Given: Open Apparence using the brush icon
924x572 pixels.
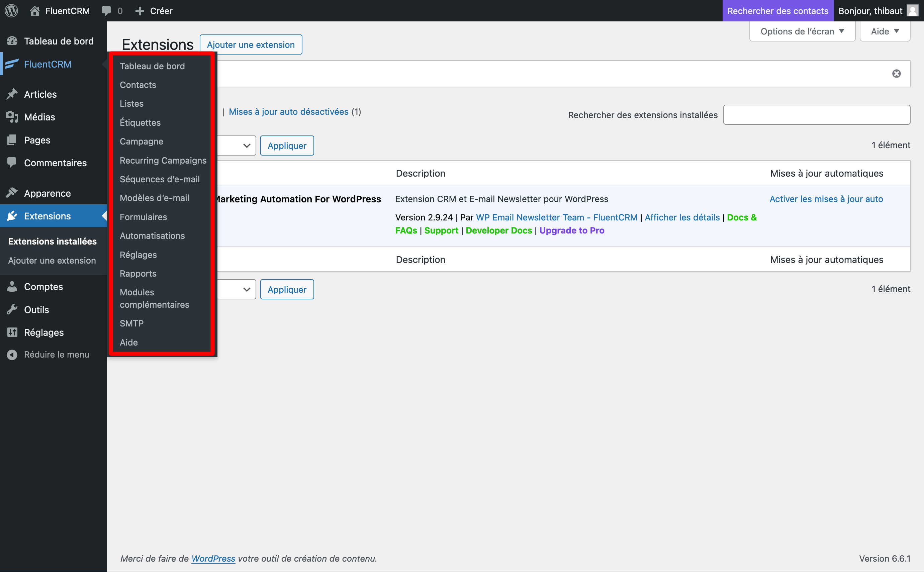Looking at the screenshot, I should (12, 193).
